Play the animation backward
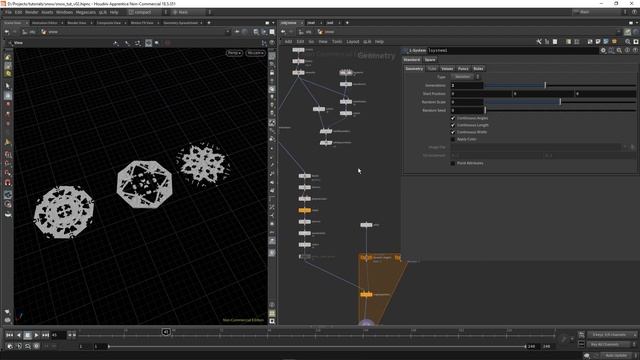The width and height of the screenshot is (640, 360). [x=18, y=335]
